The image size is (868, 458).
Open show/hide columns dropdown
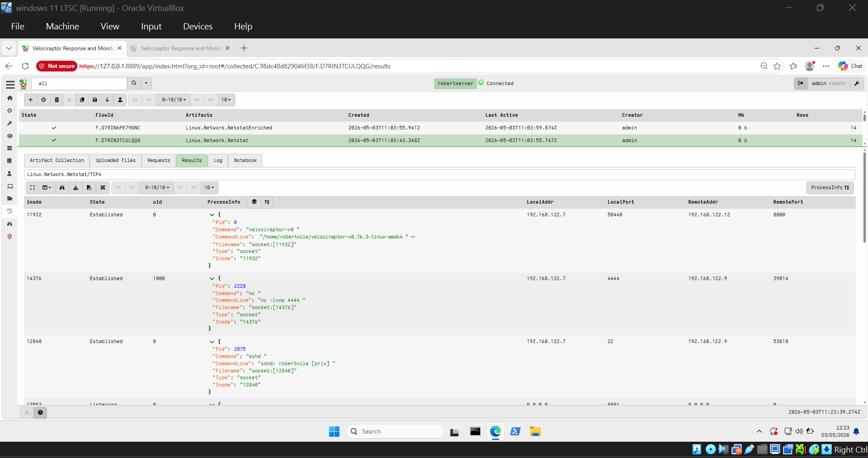coord(47,187)
